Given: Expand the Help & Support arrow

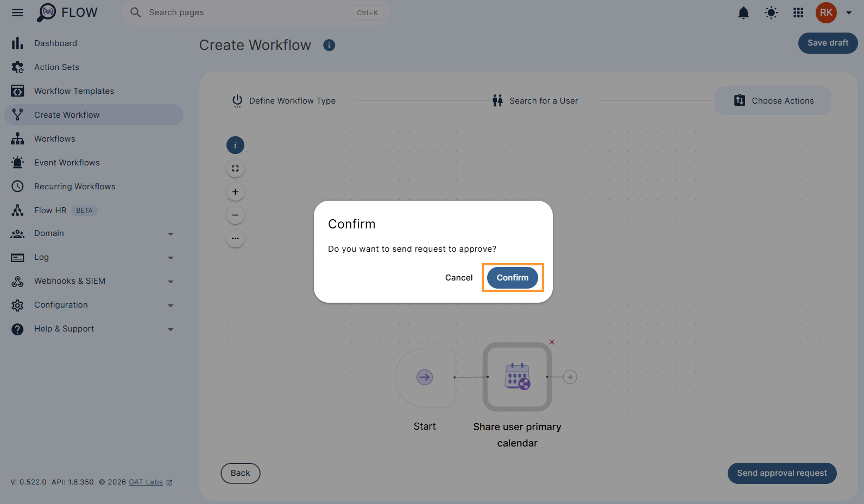Looking at the screenshot, I should pos(171,330).
